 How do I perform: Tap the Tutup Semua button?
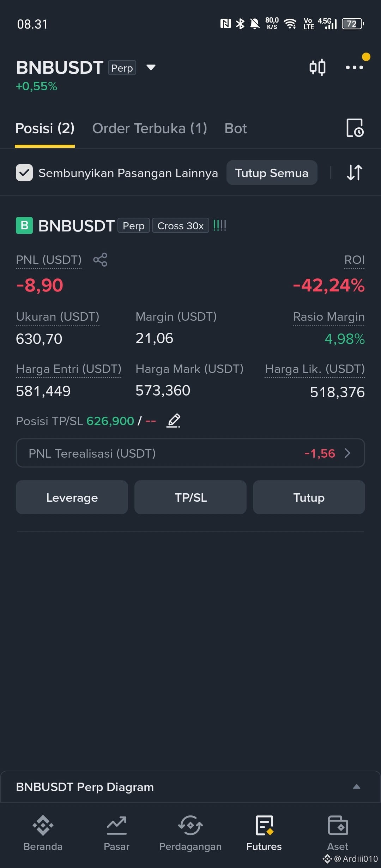click(272, 173)
